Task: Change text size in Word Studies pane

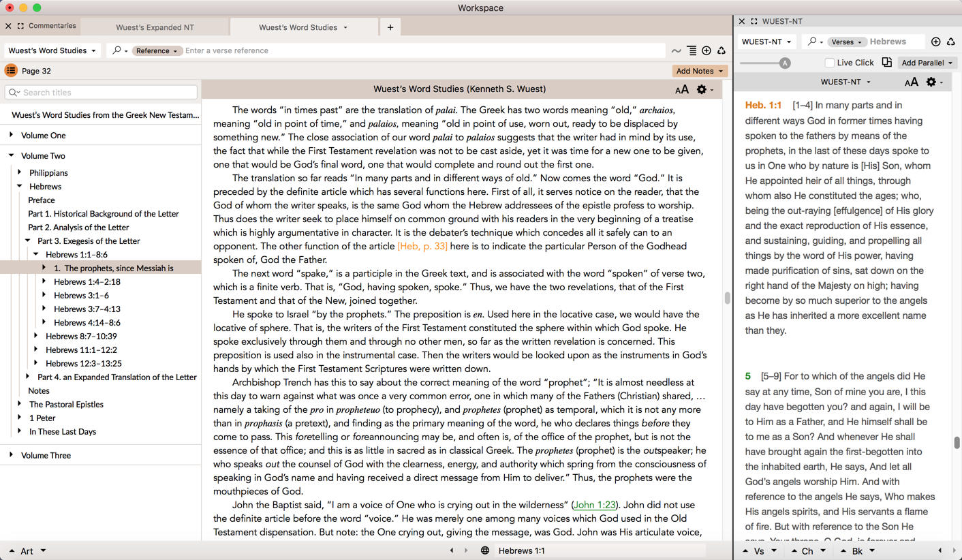Action: point(681,89)
